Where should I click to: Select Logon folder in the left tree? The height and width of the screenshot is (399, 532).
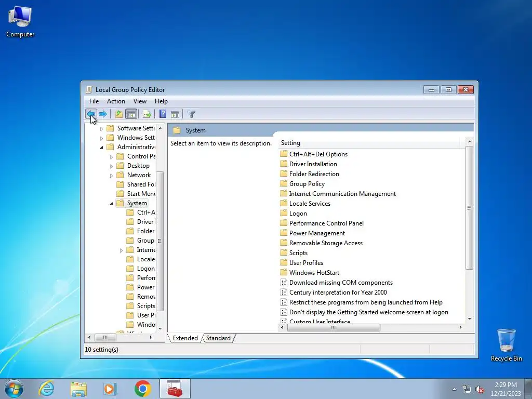point(141,269)
